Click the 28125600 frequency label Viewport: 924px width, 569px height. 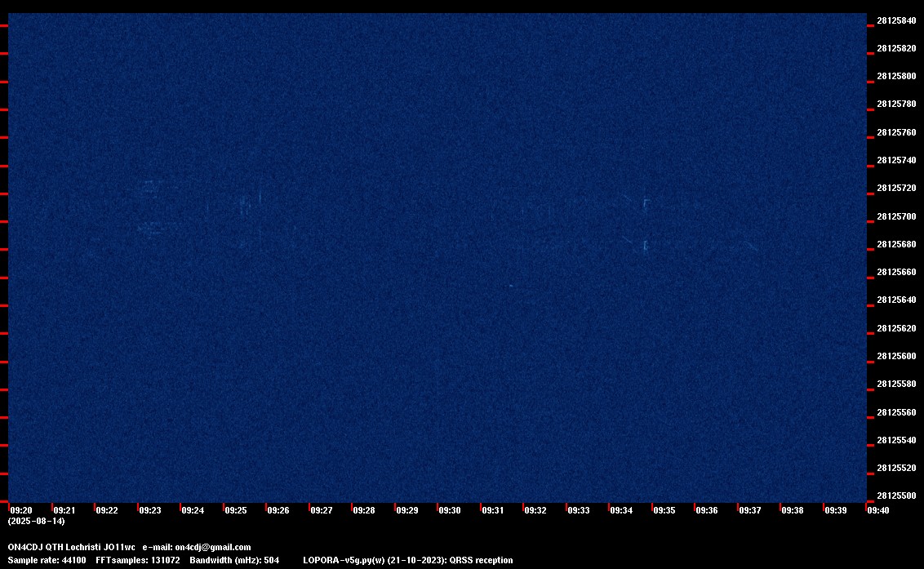point(896,357)
